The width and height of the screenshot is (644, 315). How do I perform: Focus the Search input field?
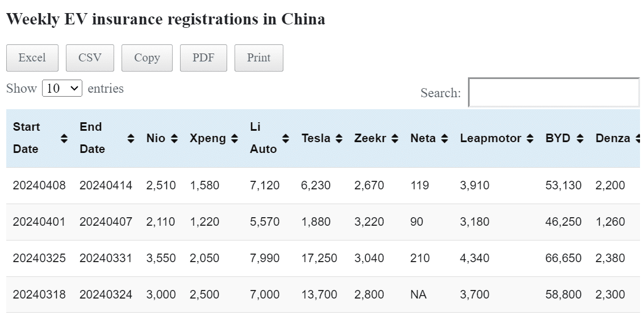(553, 93)
